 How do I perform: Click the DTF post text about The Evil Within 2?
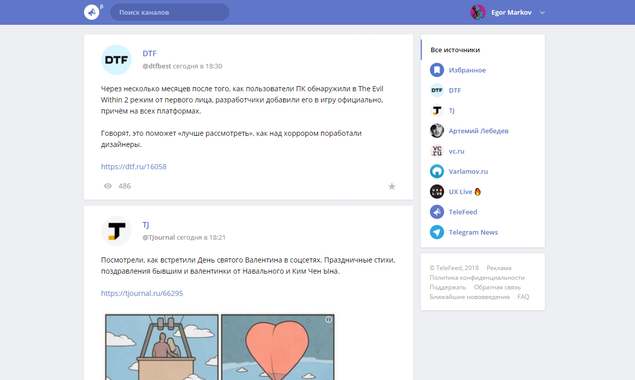242,116
